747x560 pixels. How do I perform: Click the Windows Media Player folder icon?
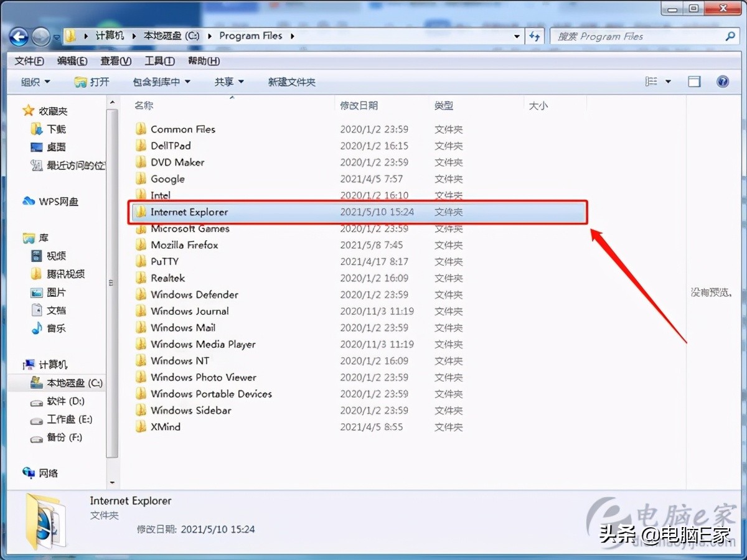click(141, 344)
